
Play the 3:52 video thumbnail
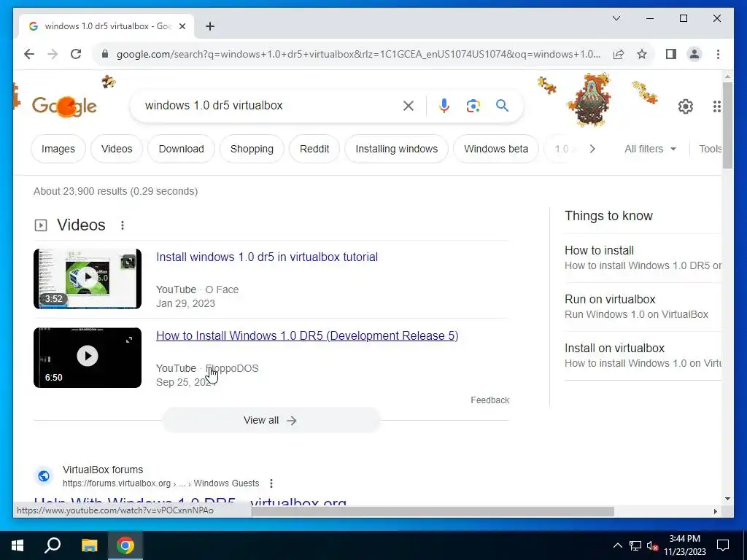coord(88,279)
